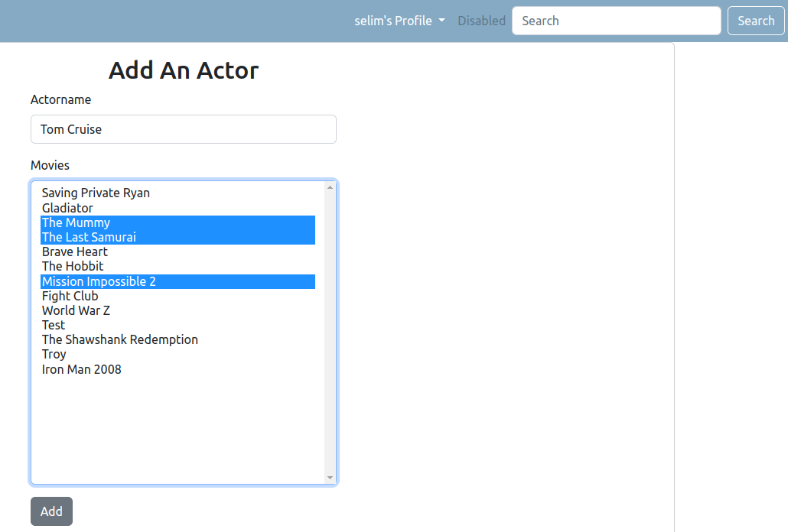The image size is (788, 532).
Task: Select Fight Club movie option
Action: click(x=178, y=296)
